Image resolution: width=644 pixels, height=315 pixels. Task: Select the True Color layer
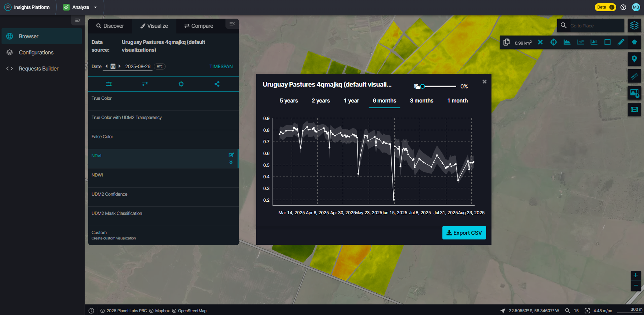(x=163, y=101)
